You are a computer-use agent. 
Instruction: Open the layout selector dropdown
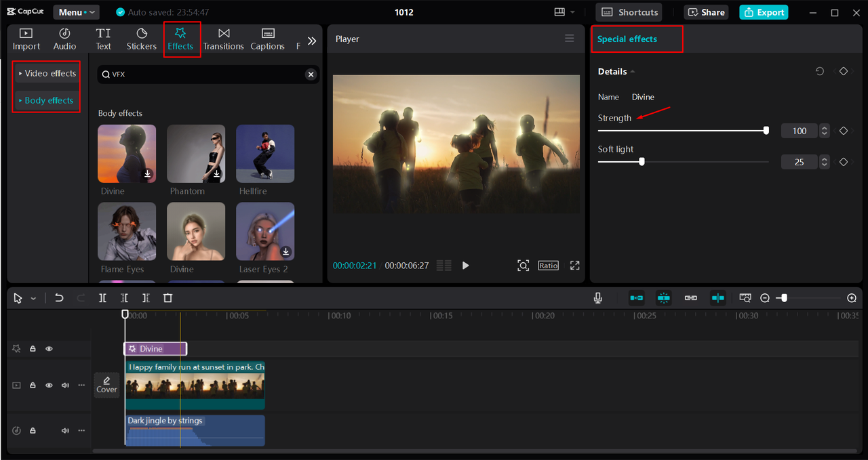(564, 12)
